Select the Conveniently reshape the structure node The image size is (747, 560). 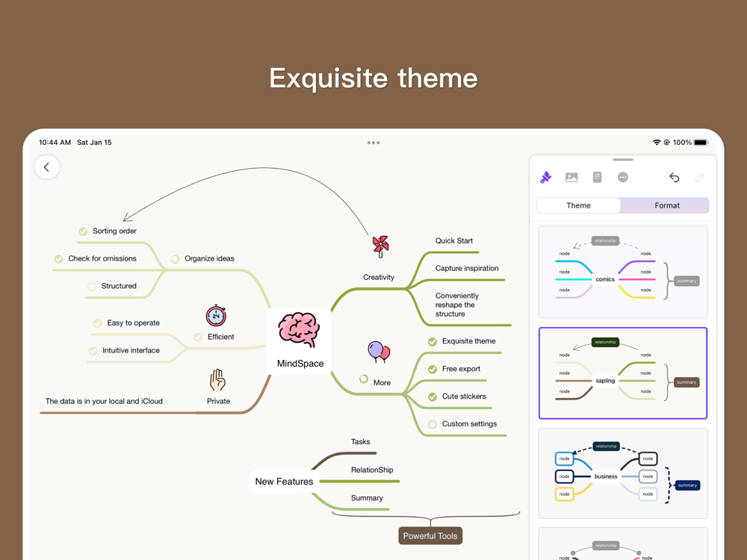[x=457, y=305]
